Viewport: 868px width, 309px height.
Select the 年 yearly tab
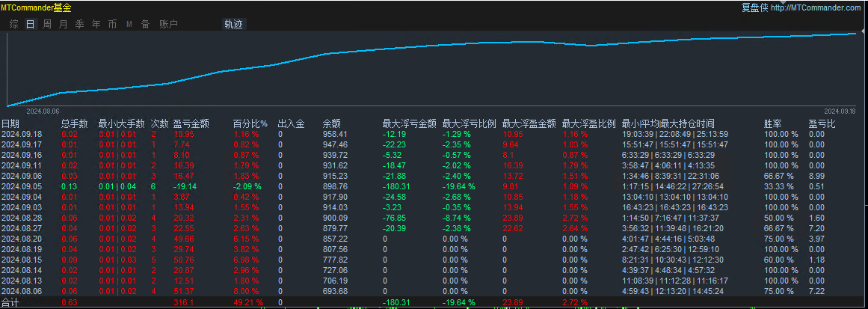(96, 25)
